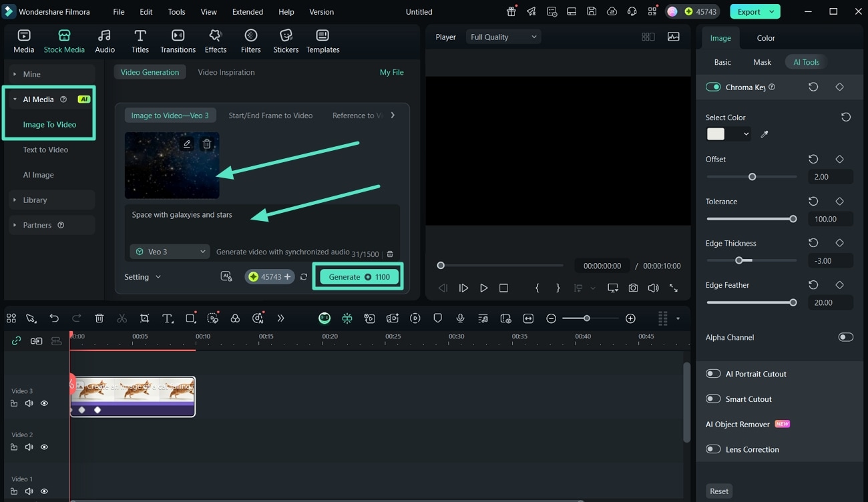Open the Player quality dropdown
The height and width of the screenshot is (502, 868).
[503, 37]
